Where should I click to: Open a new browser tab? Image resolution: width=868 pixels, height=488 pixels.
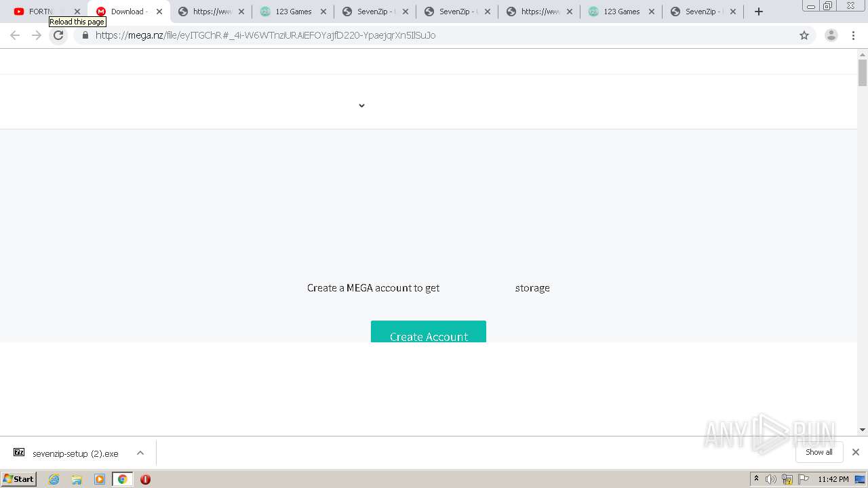[759, 12]
